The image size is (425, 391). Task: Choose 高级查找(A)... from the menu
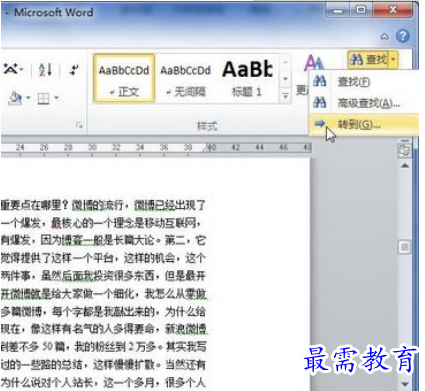tap(364, 103)
